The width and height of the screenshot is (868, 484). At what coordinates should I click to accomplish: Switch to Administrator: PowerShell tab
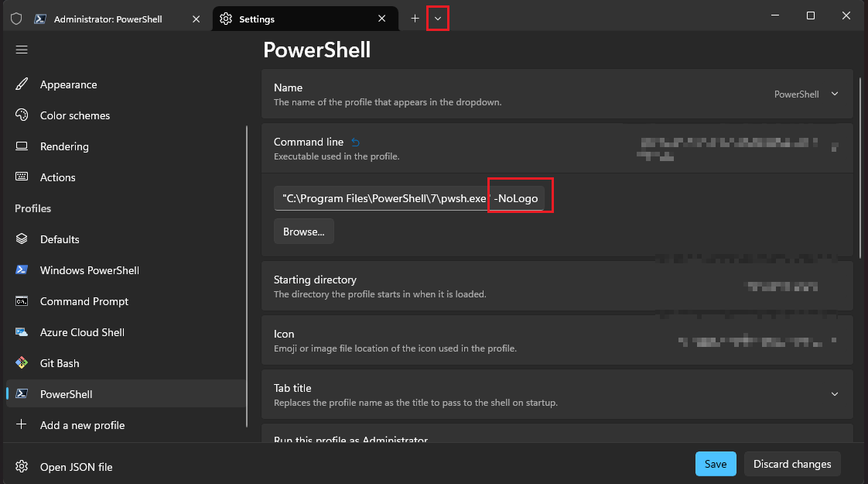point(108,19)
